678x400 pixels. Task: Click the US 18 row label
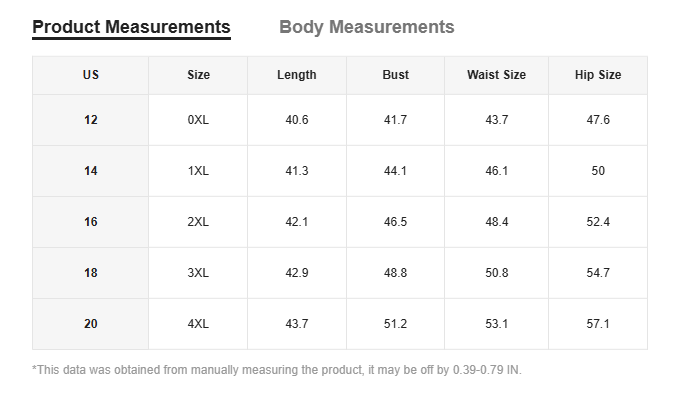[x=91, y=273]
